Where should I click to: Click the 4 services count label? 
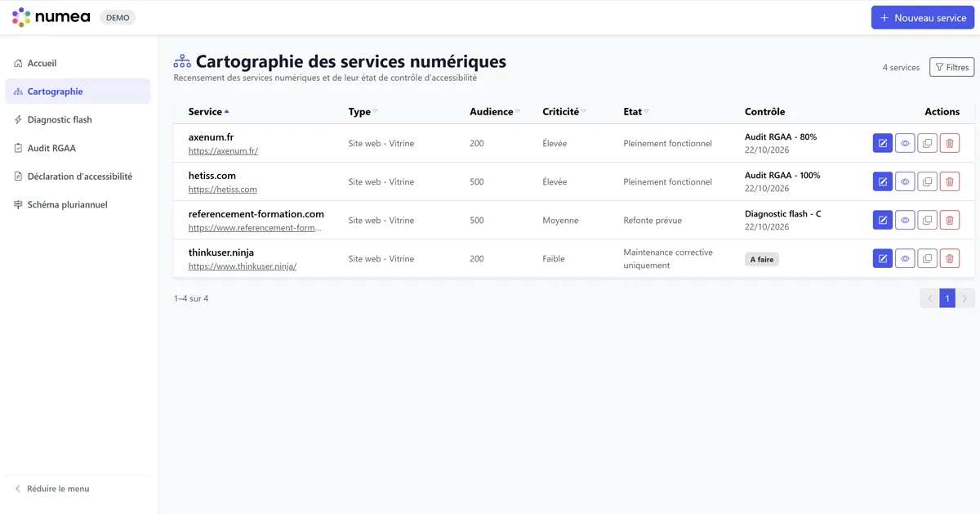click(901, 67)
